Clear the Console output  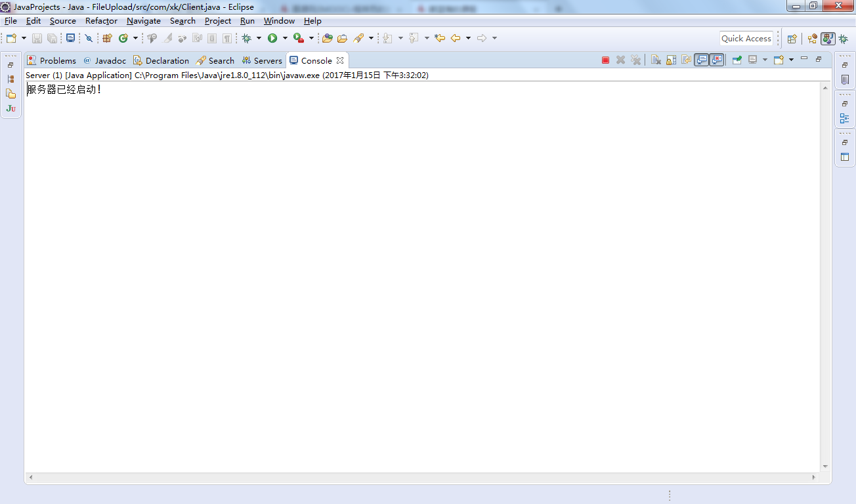click(656, 60)
